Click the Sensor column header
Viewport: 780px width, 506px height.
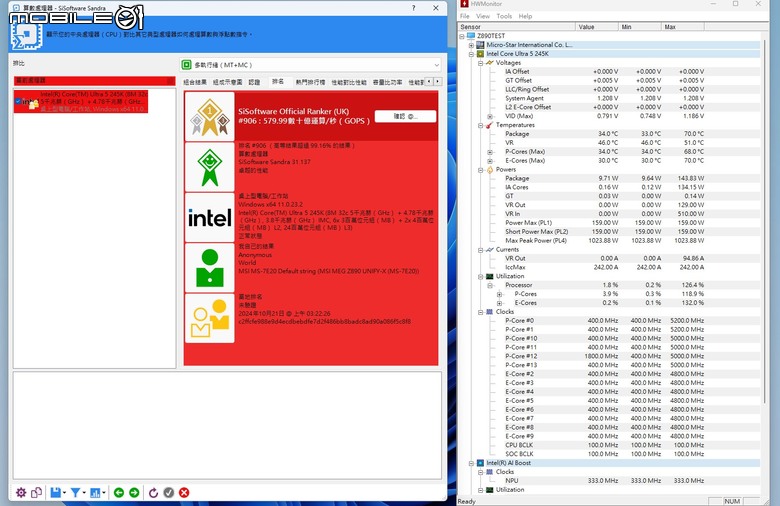(517, 27)
